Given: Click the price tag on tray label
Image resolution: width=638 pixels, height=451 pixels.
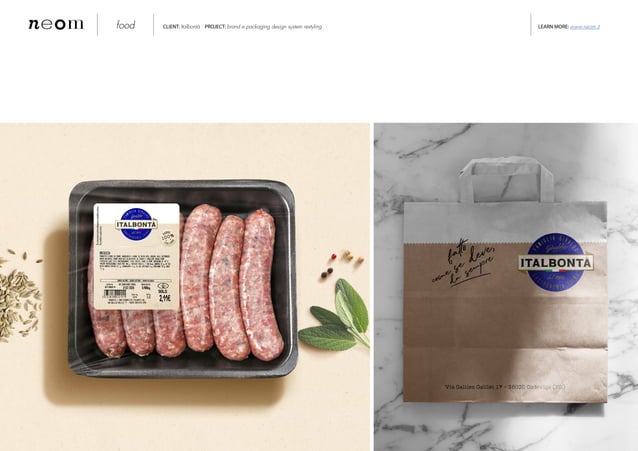Looking at the screenshot, I should [164, 298].
